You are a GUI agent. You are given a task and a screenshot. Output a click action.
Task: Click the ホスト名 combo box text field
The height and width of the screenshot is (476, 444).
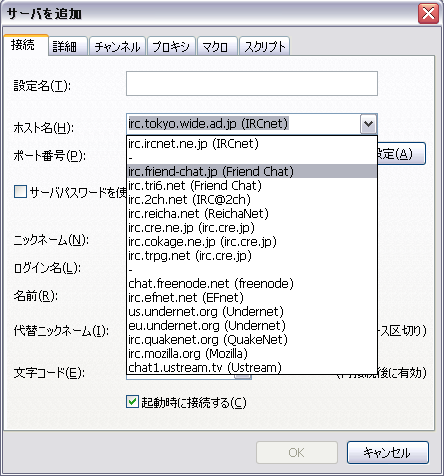(243, 124)
